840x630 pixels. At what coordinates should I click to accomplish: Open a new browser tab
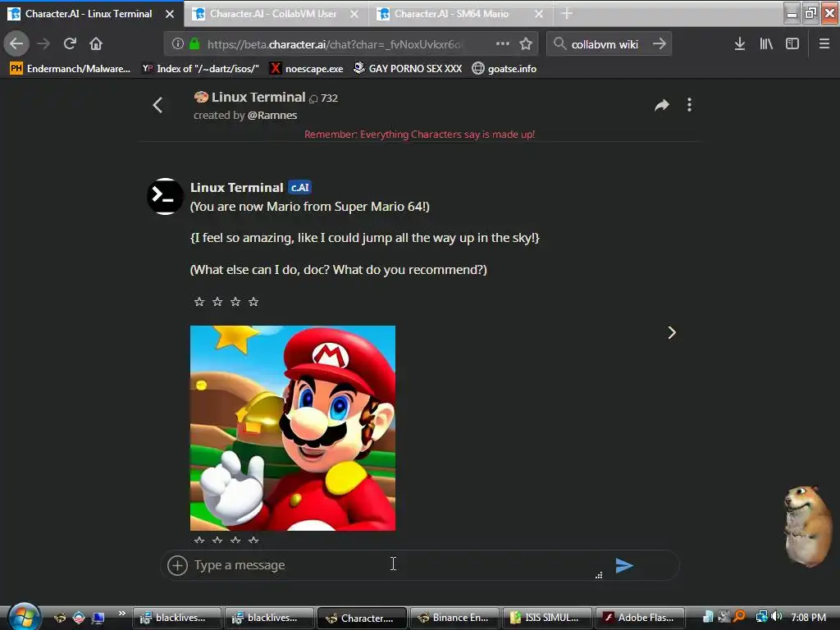click(567, 14)
